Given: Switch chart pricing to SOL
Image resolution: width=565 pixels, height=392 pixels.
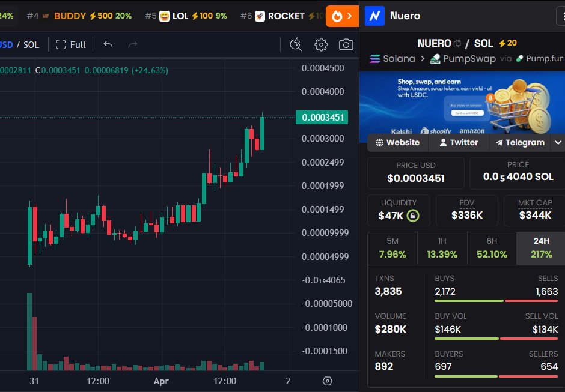Looking at the screenshot, I should coord(31,44).
